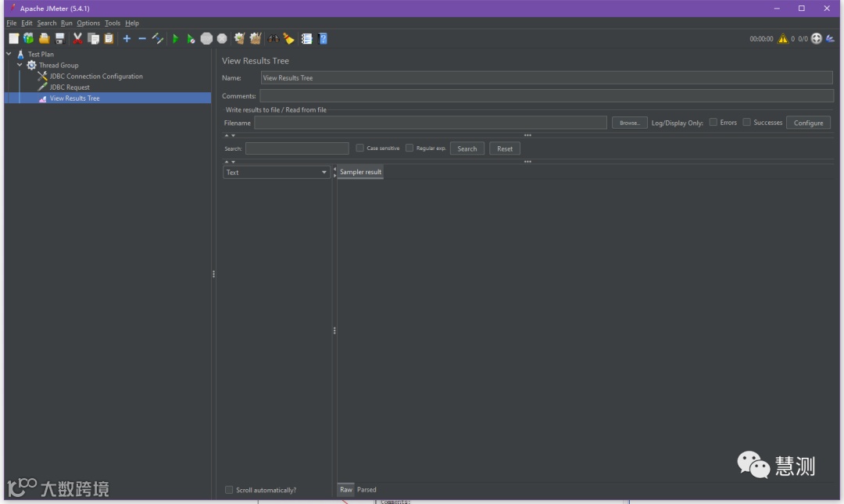
Task: Open the Function Helper list icon
Action: tap(307, 38)
